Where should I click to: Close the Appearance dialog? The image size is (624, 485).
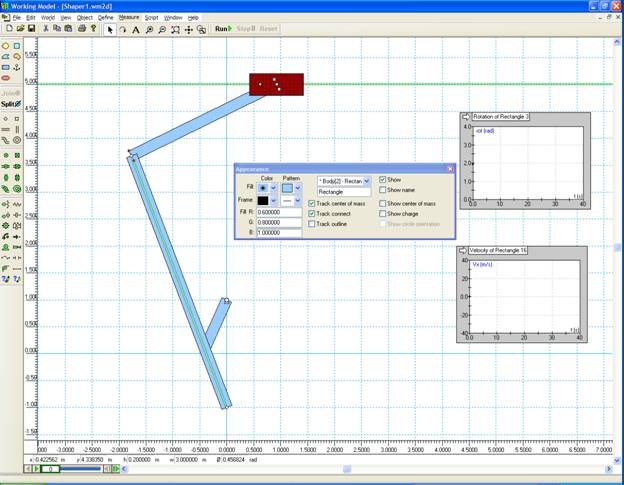click(450, 169)
